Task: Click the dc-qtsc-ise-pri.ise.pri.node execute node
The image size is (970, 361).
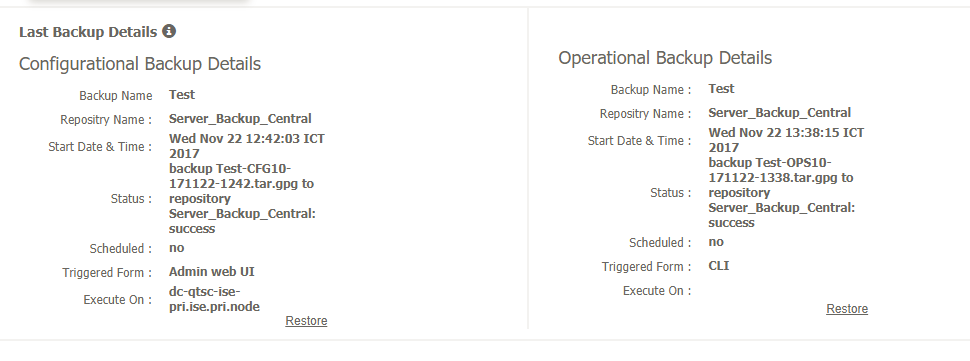Action: coord(214,299)
